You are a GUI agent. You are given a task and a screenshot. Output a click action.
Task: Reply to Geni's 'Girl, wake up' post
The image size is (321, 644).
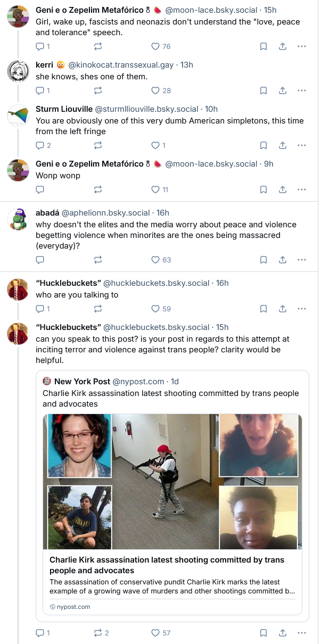(x=40, y=46)
